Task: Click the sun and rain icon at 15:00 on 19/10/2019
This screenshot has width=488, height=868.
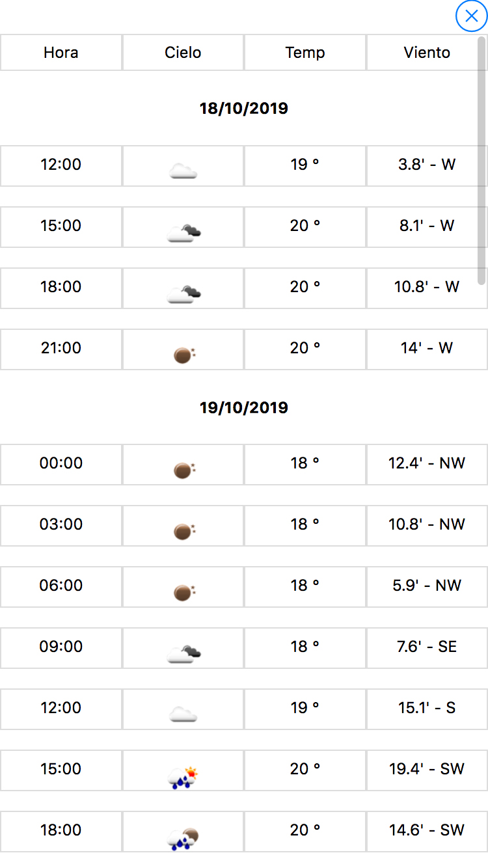Action: click(183, 777)
